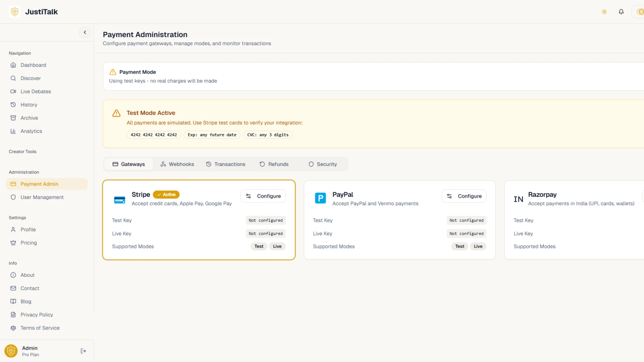
Task: Click the Exp: any future date chip
Action: click(212, 135)
